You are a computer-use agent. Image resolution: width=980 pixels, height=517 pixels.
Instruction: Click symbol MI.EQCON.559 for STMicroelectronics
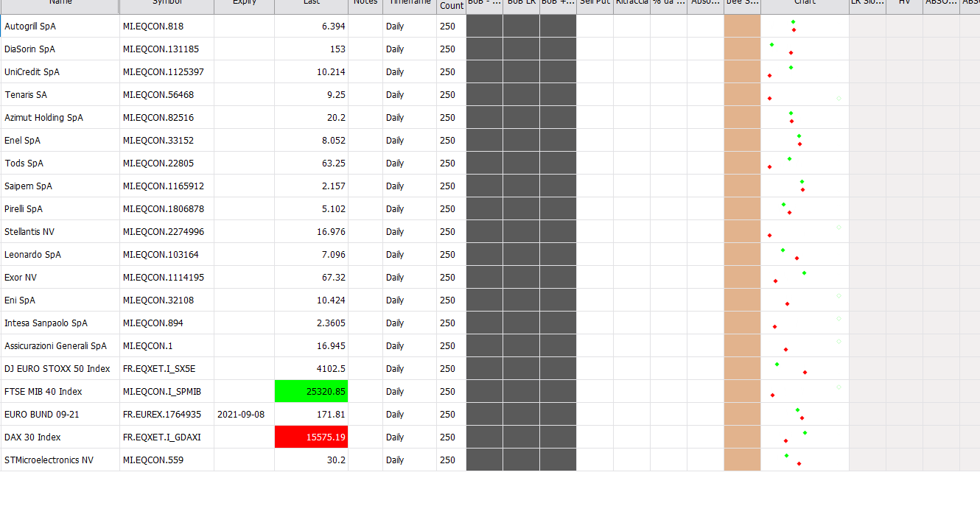(153, 460)
